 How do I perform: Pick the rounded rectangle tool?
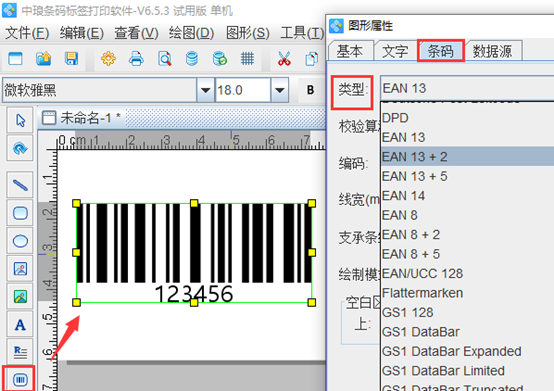click(x=20, y=213)
